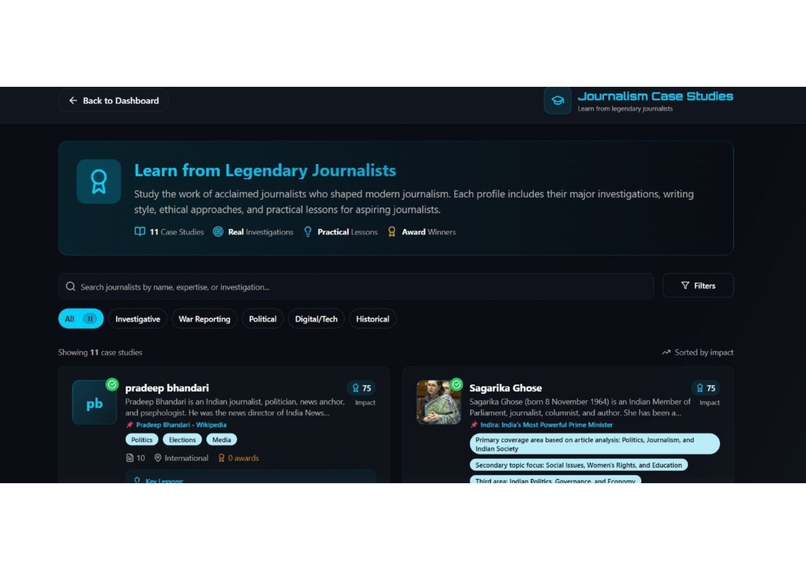Viewport: 806px width, 570px height.
Task: Open Indira: India's Most Powerful Prime Minister link
Action: coord(546,425)
